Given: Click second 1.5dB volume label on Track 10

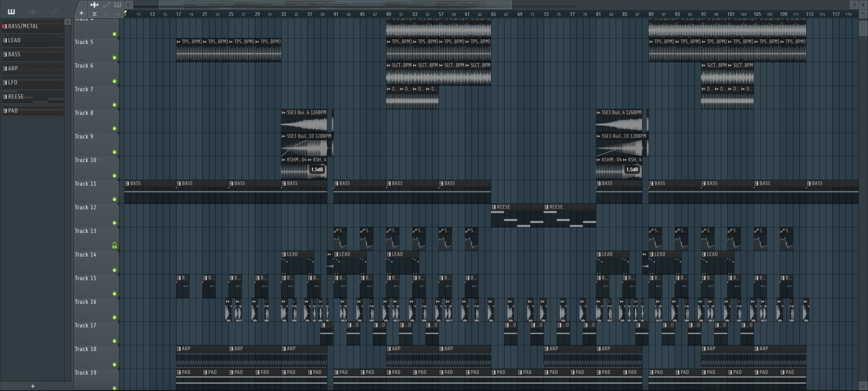Looking at the screenshot, I should click(632, 170).
